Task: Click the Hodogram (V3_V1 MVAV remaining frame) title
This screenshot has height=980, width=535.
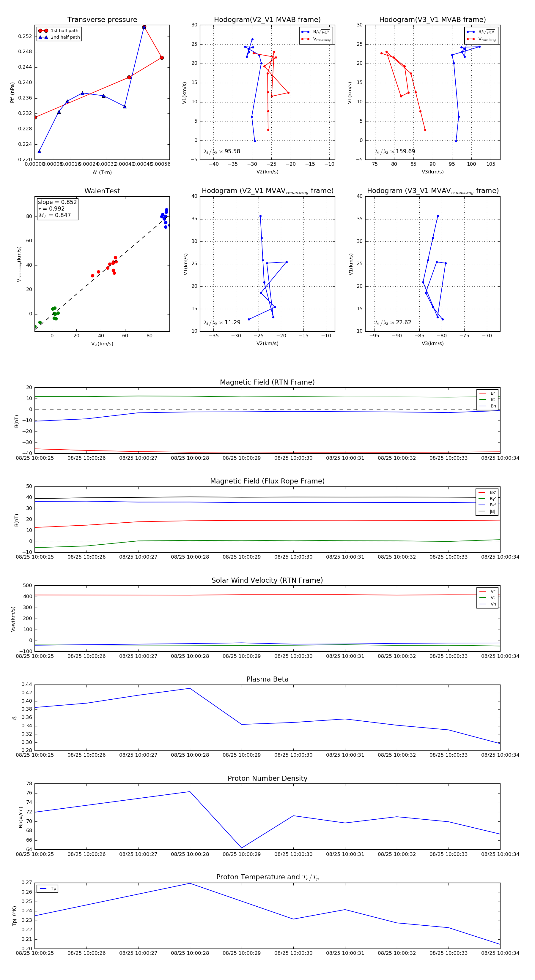Action: coord(432,191)
